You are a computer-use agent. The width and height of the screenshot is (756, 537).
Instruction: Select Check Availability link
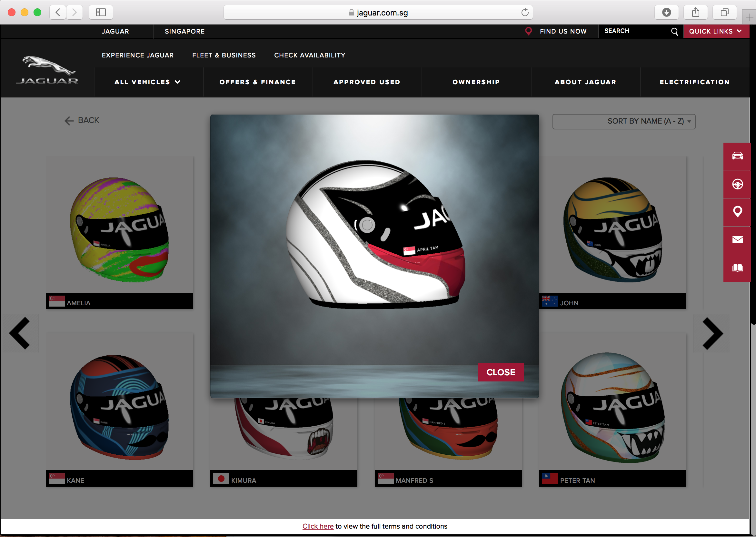coord(310,55)
